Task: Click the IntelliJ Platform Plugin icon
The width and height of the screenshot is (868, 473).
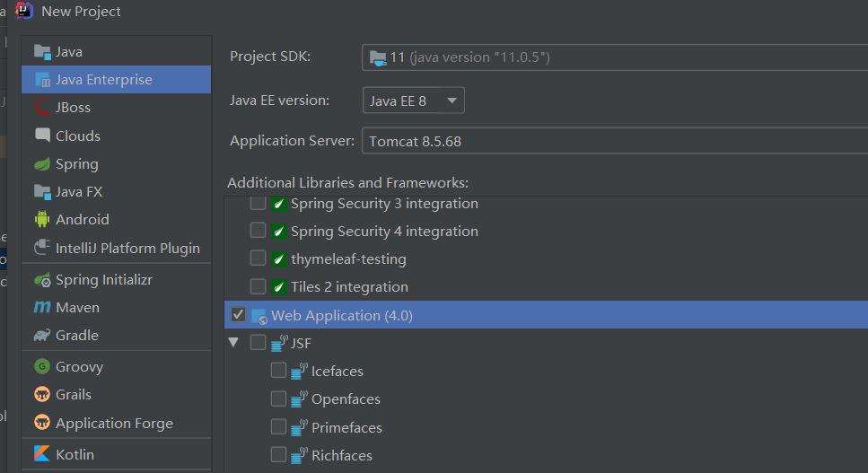Action: (42, 248)
